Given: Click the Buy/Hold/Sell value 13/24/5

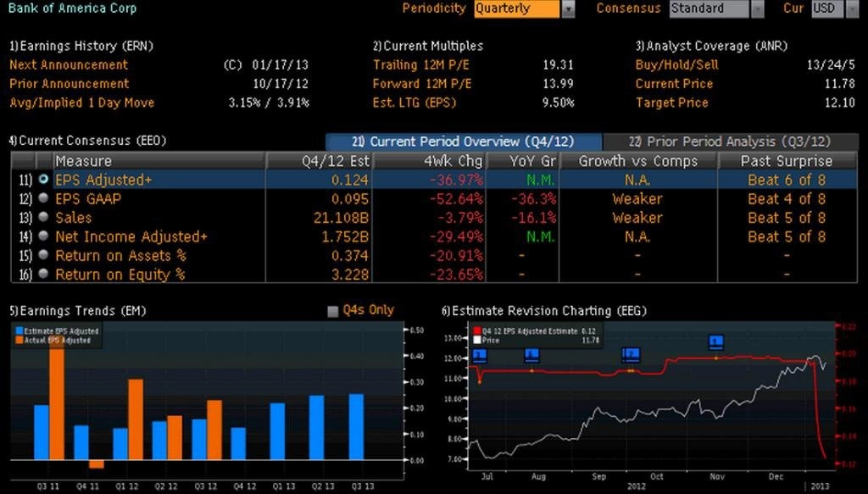Looking at the screenshot, I should point(831,64).
